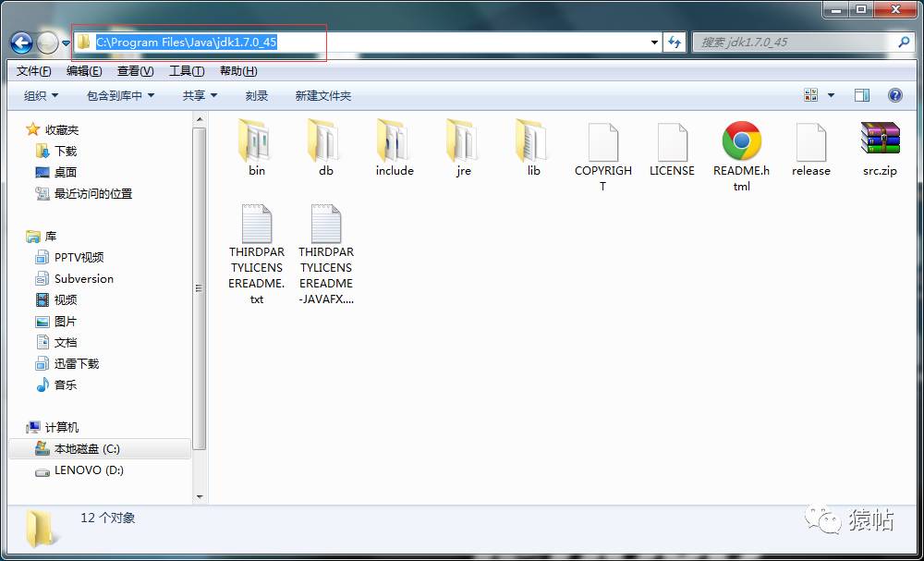Select the jre folder icon
924x561 pixels.
tap(464, 140)
